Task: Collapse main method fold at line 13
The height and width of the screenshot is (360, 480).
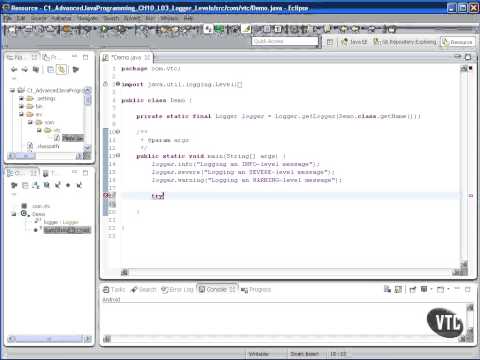Action: pyautogui.click(x=118, y=156)
